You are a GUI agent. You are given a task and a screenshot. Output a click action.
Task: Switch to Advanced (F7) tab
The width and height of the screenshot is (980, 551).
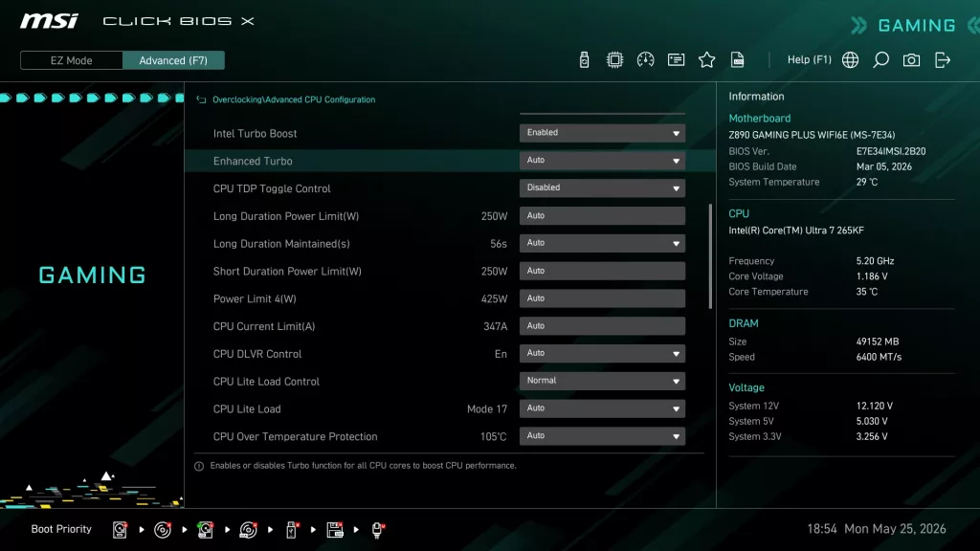pyautogui.click(x=173, y=60)
